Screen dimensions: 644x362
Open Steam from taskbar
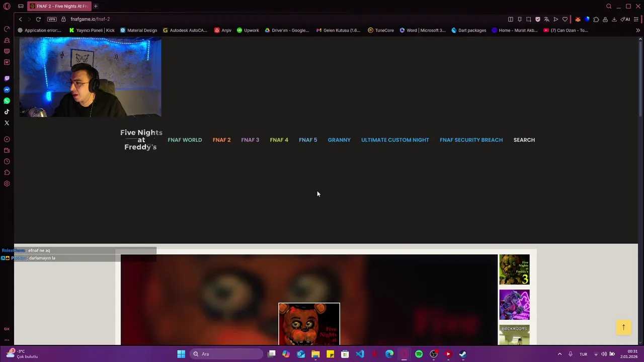(462, 354)
